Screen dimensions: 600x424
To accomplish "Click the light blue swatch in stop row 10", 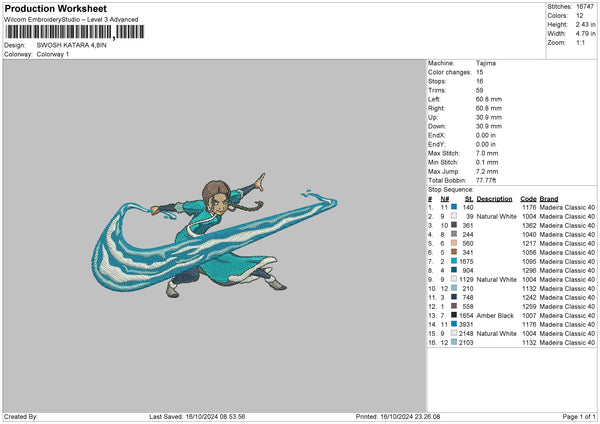I will tap(454, 288).
